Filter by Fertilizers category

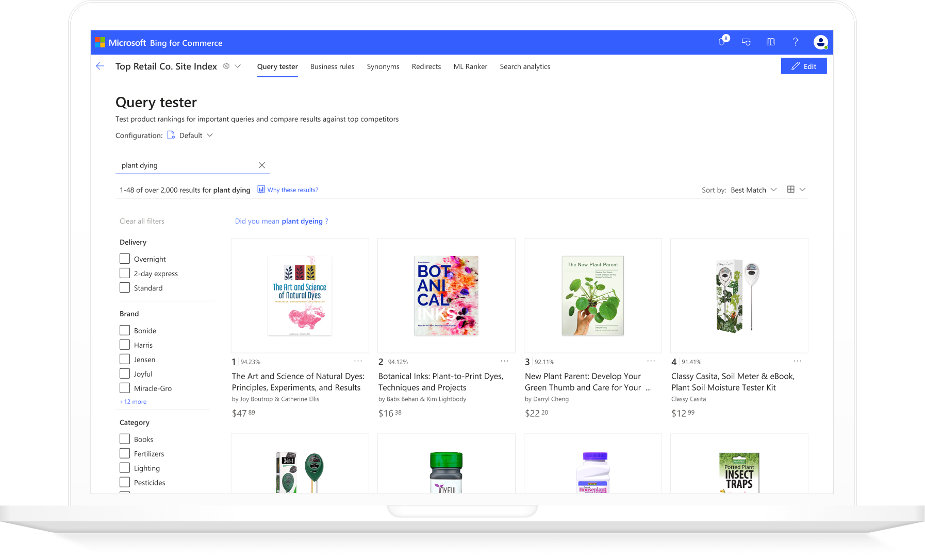(125, 453)
